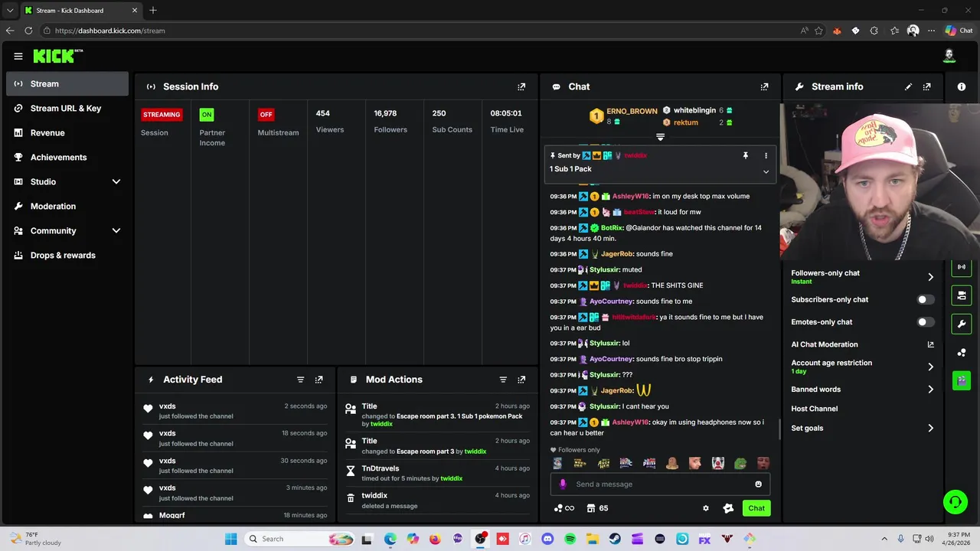Viewport: 980px width, 551px height.
Task: Select the Pepe frog emote
Action: pyautogui.click(x=740, y=463)
